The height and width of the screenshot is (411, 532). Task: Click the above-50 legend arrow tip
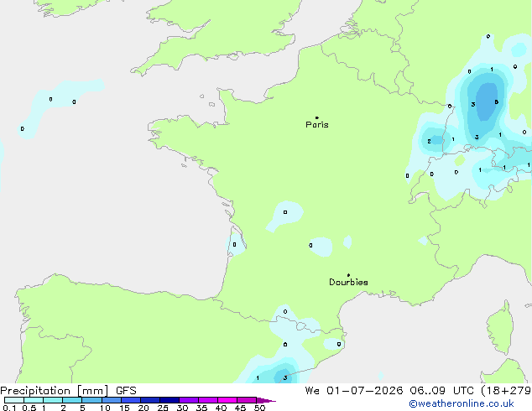(266, 400)
